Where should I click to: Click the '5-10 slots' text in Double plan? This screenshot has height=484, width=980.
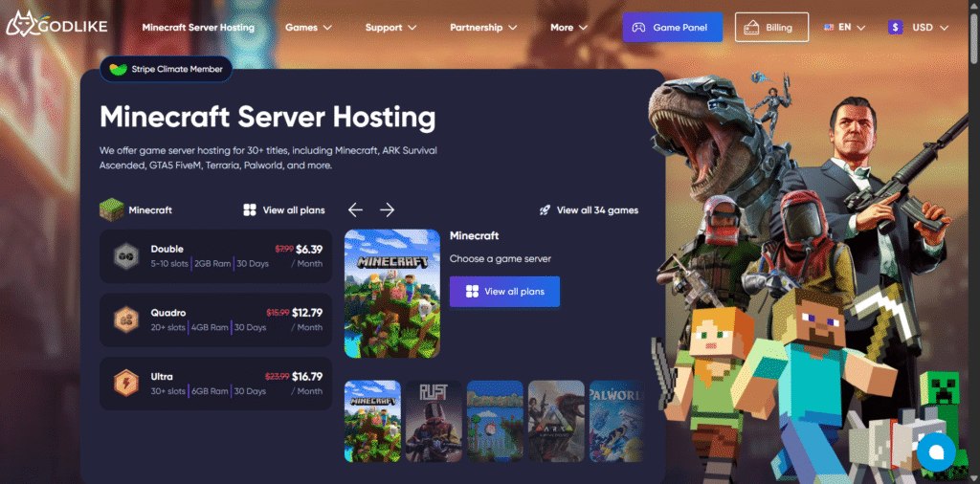(169, 264)
